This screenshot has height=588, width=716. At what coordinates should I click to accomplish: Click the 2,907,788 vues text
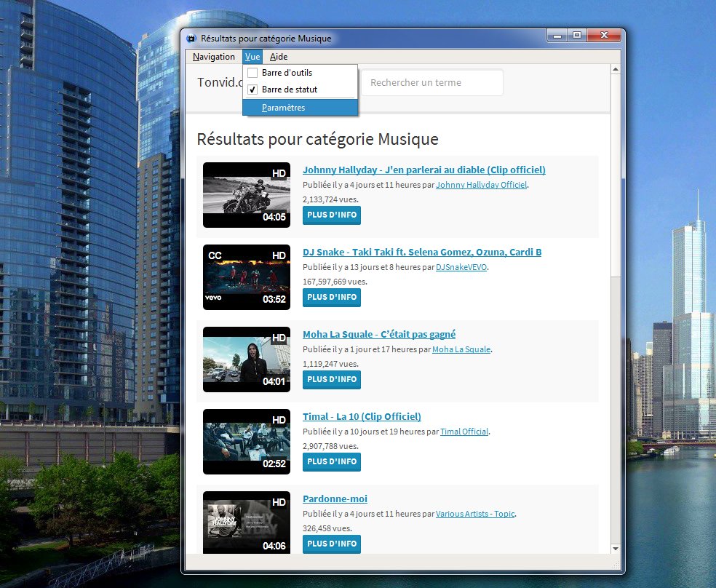tap(330, 446)
